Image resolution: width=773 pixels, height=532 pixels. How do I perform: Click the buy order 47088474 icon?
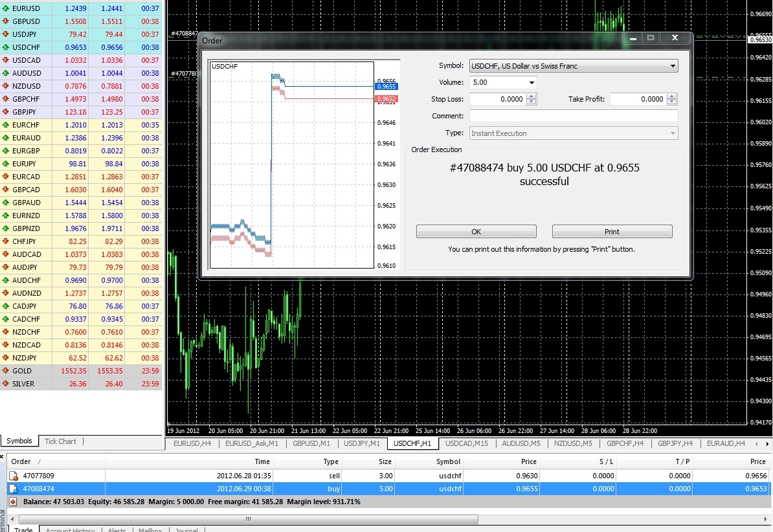point(14,489)
